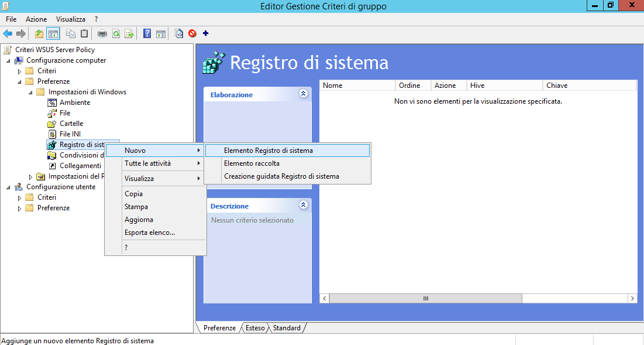
Task: Switch to the Esteso tab
Action: pos(255,328)
